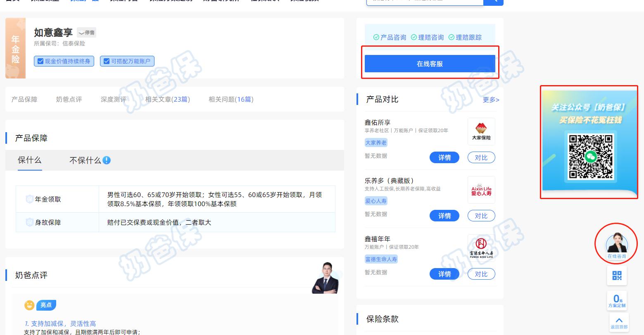Viewport: 644px width, 335px height.
Task: Switch to the 深度测评 tab
Action: 114,99
